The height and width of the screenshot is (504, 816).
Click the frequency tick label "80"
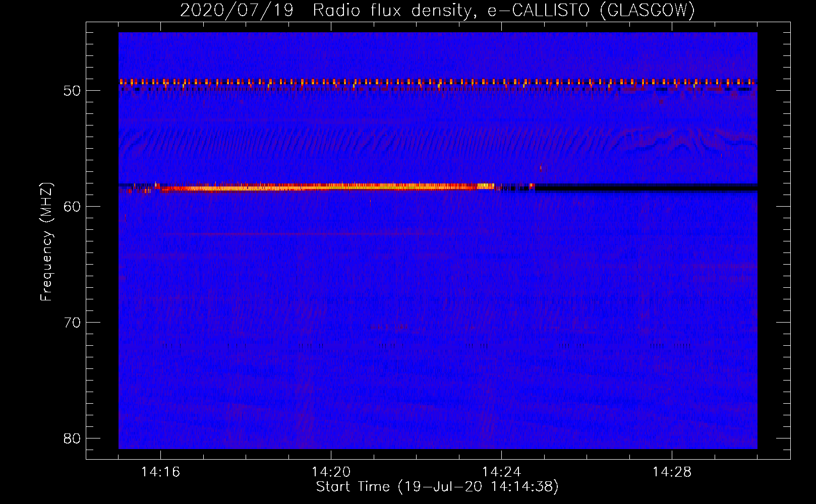pyautogui.click(x=72, y=438)
